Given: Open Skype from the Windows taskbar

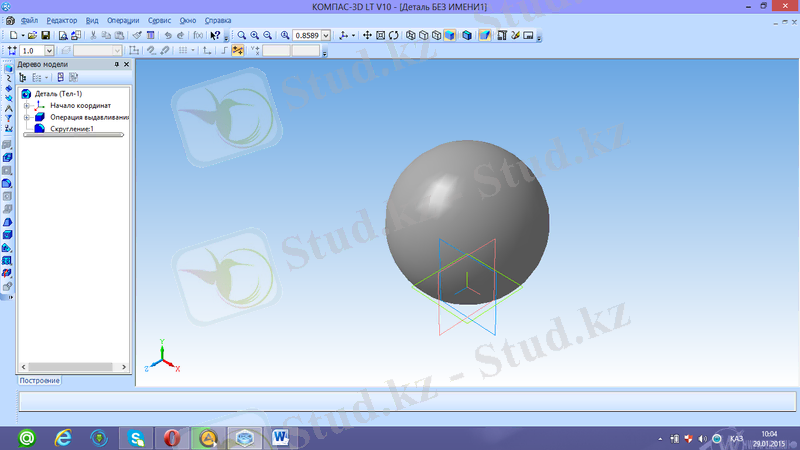Looking at the screenshot, I should tap(134, 437).
